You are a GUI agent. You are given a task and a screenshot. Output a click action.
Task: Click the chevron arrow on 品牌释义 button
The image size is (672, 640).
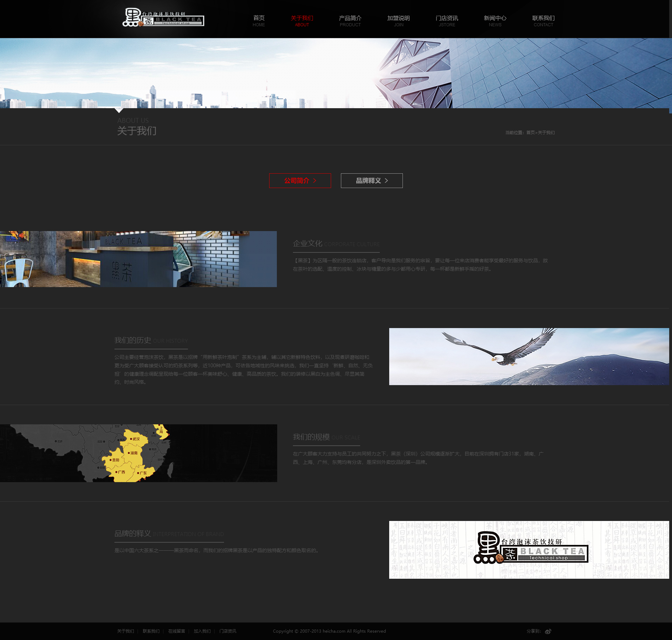(386, 181)
